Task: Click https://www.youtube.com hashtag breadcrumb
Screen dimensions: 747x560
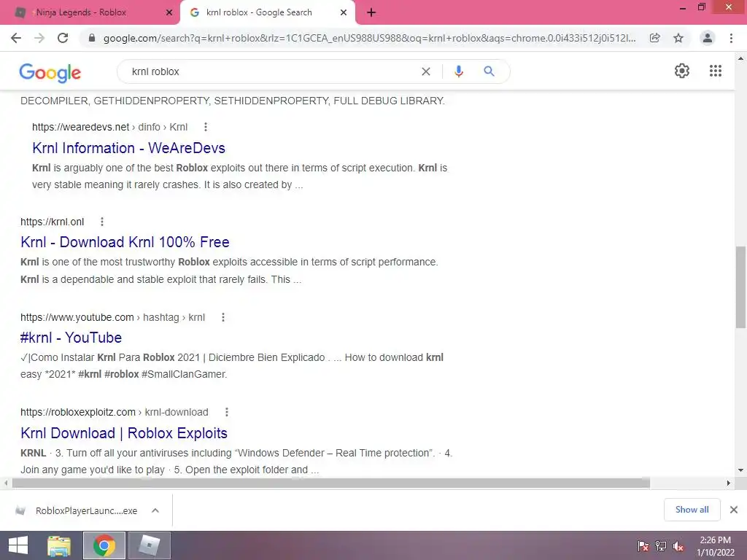Action: pos(112,318)
